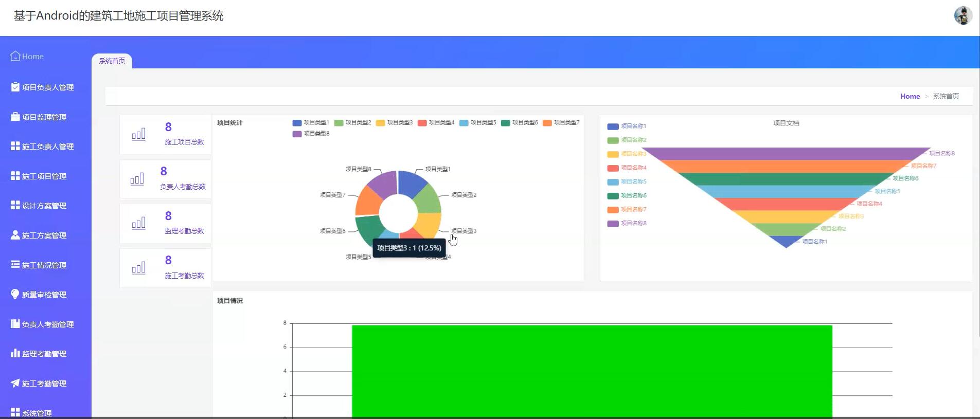Click the 项目情况 chart heading
This screenshot has height=419, width=980.
[230, 301]
